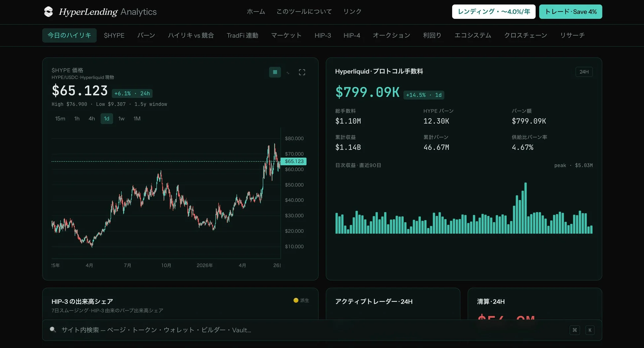The height and width of the screenshot is (348, 644).
Task: Click the peak · $5.03M label
Action: [x=573, y=165]
